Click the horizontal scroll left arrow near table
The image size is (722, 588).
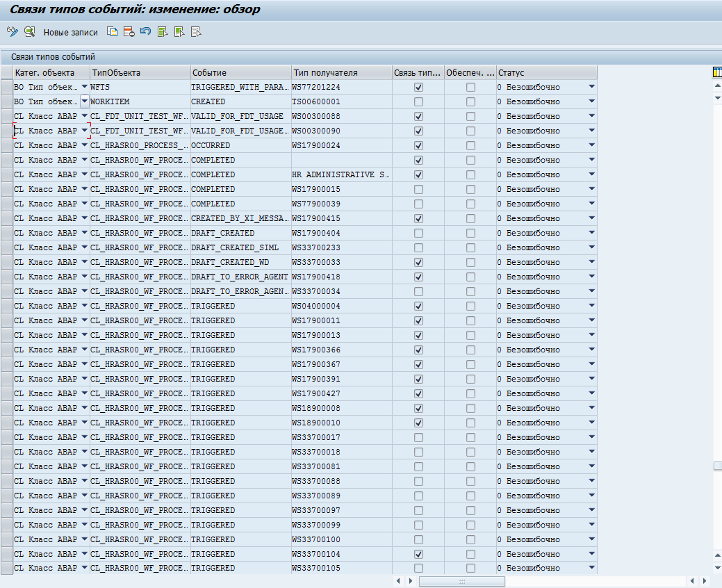click(398, 581)
